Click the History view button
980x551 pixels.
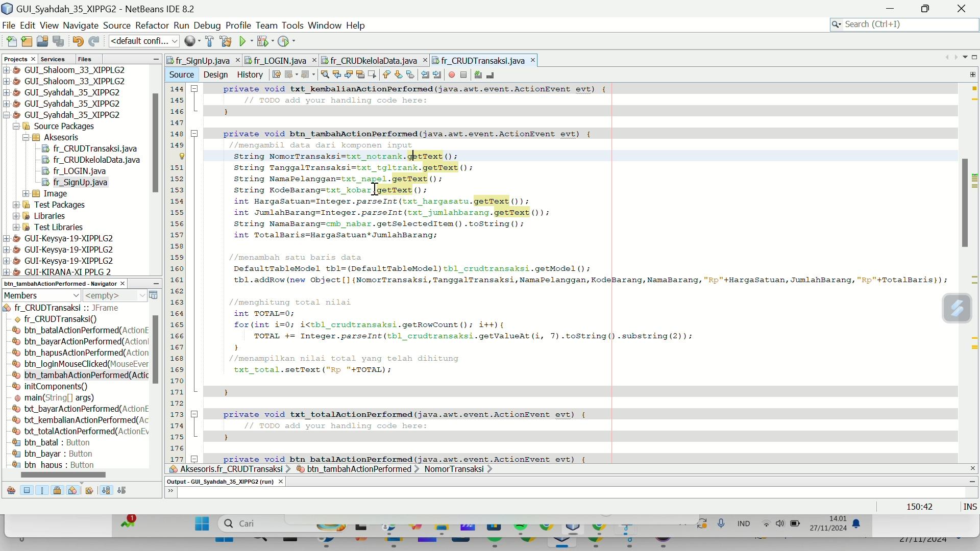(250, 75)
